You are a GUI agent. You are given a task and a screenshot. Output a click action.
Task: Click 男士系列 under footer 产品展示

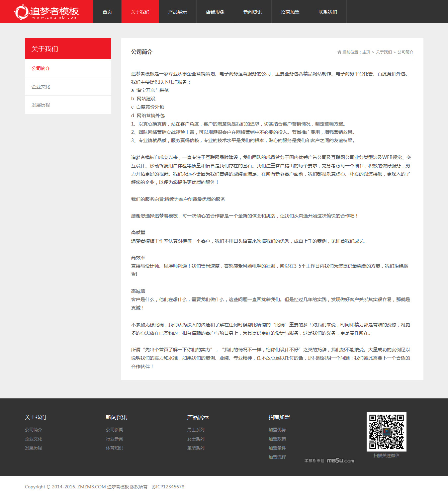click(x=196, y=430)
